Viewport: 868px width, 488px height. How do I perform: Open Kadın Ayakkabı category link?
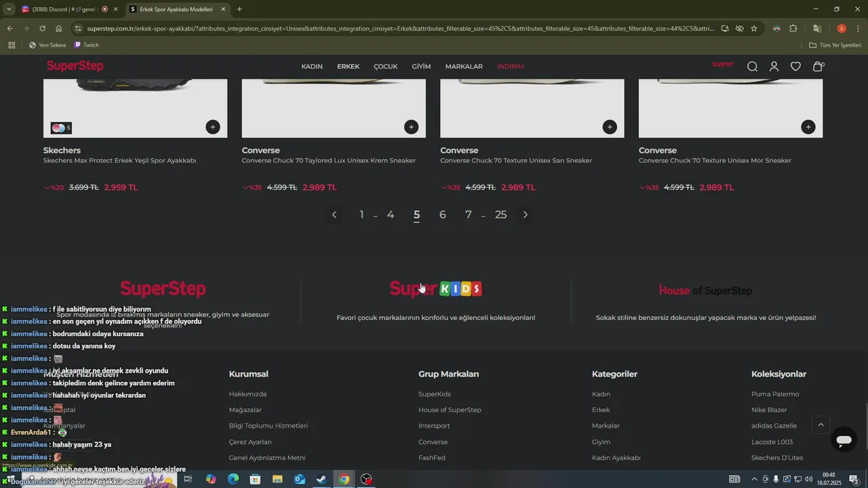616,458
